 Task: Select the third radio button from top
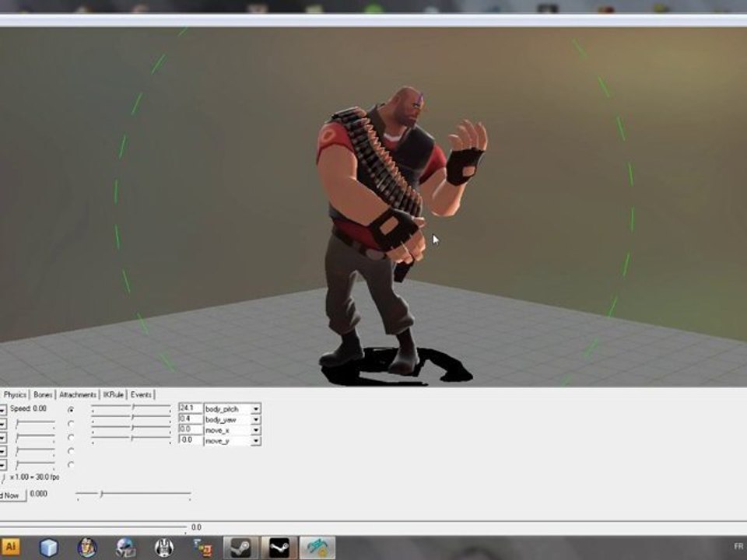coord(71,437)
